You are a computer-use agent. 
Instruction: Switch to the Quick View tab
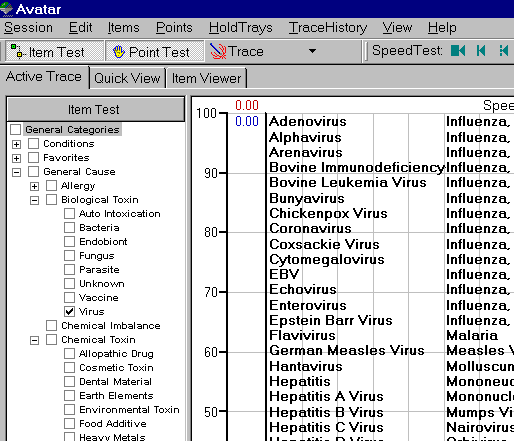pos(127,78)
